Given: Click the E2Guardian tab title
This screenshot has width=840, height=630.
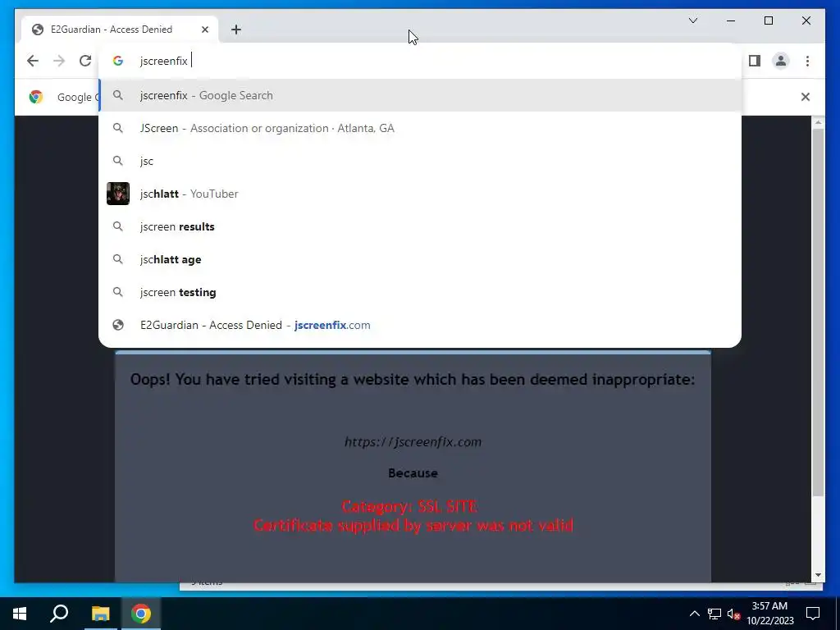Looking at the screenshot, I should pyautogui.click(x=112, y=30).
